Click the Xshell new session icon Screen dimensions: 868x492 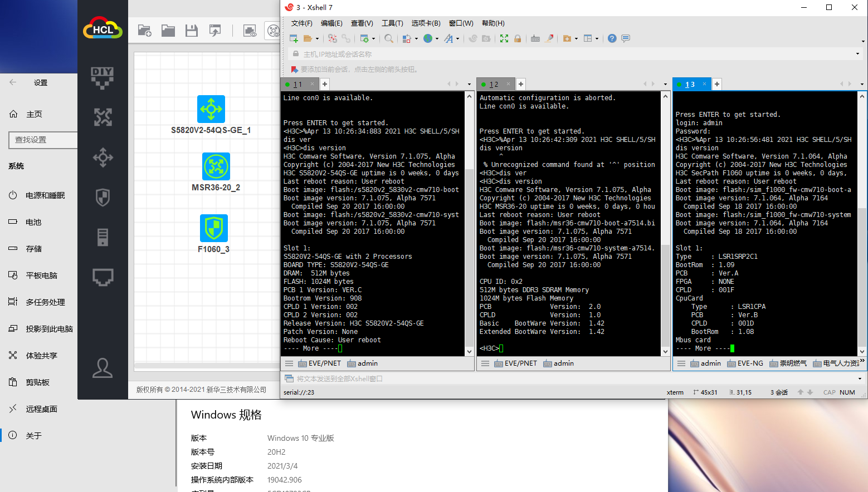(x=294, y=38)
